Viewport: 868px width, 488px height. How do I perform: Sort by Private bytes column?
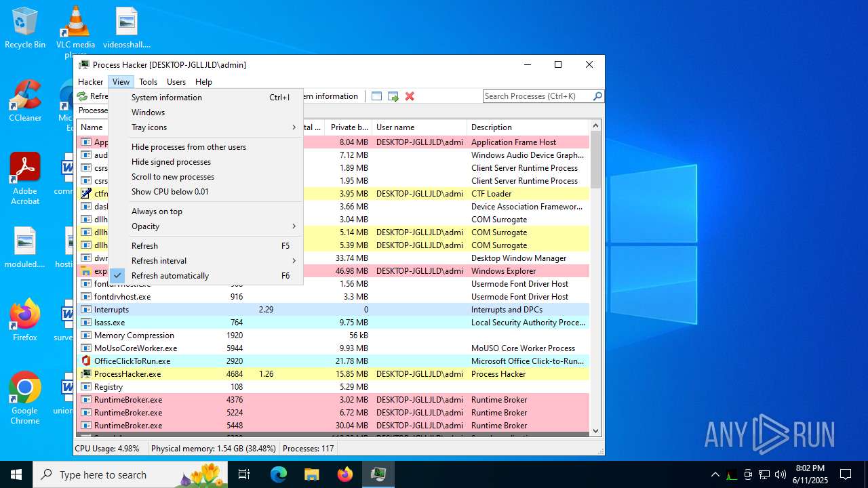pyautogui.click(x=348, y=127)
